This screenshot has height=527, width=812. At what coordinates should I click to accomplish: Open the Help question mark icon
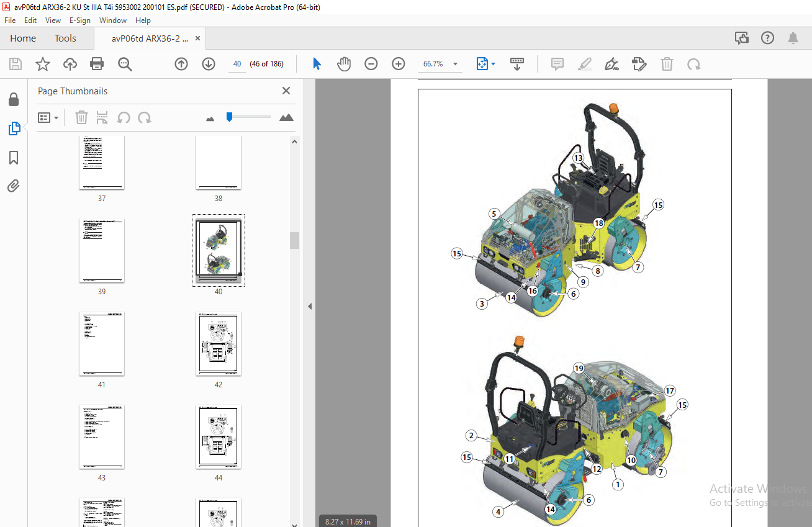pos(768,38)
